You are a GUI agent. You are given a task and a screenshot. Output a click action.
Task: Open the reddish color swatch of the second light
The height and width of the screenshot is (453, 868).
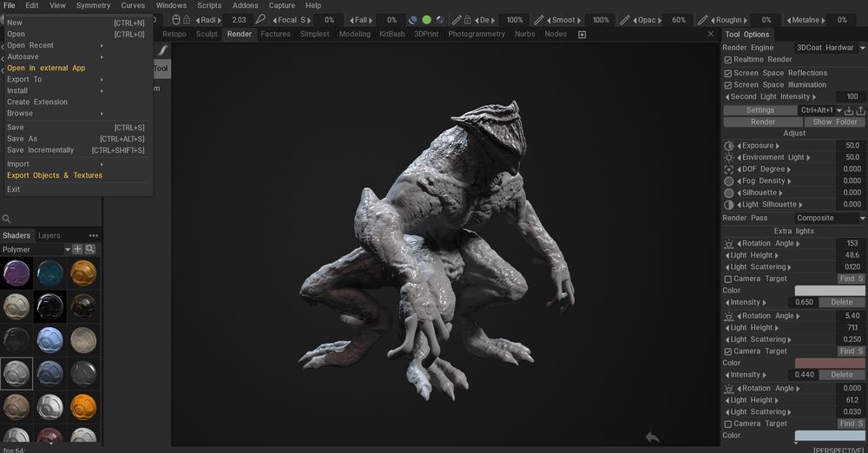click(830, 364)
